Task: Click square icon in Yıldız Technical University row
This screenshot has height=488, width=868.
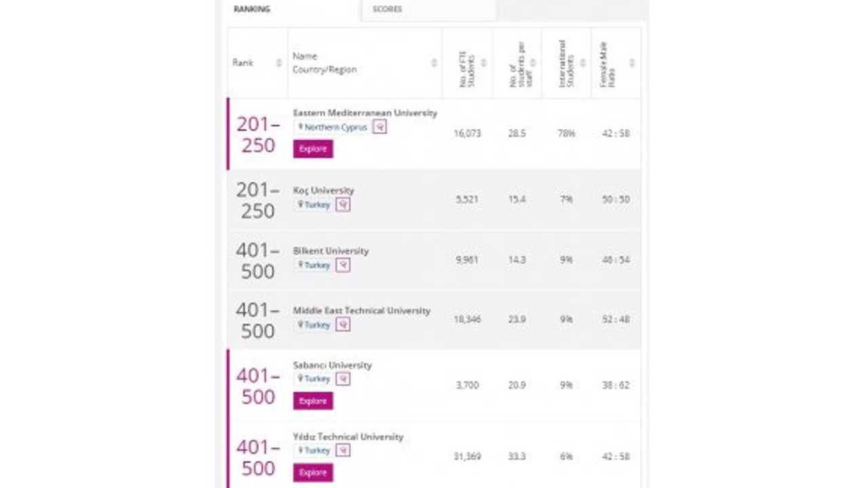Action: point(343,450)
